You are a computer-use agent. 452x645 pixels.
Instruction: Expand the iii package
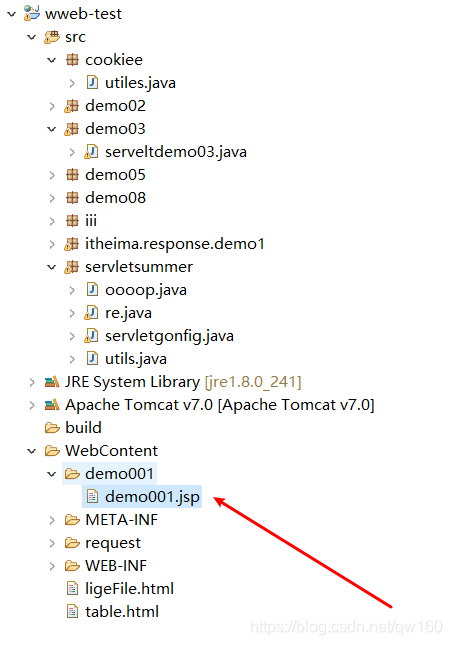pyautogui.click(x=52, y=222)
